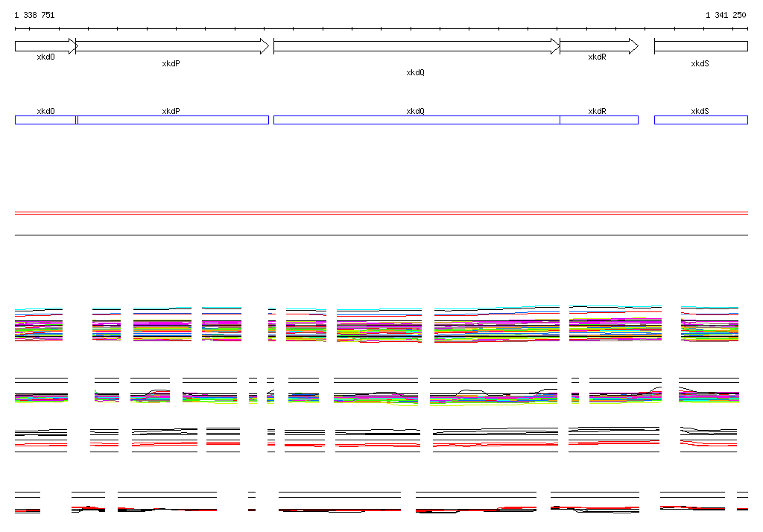Click the xkdP label under gene arrow

coord(171,63)
